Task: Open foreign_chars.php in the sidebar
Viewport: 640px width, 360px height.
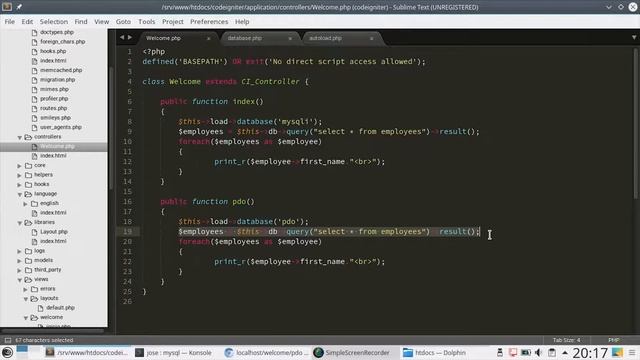Action: 62,42
